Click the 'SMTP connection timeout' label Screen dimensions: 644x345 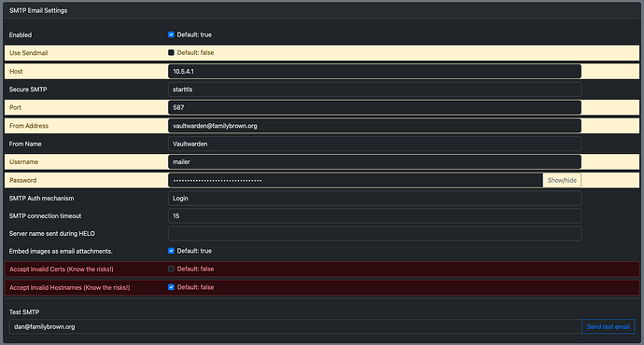pyautogui.click(x=45, y=215)
